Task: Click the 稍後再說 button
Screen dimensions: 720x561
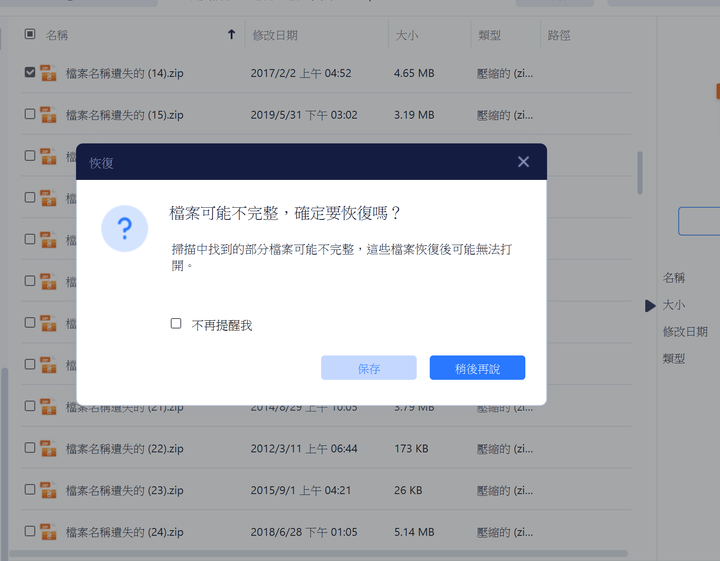Action: pos(477,368)
